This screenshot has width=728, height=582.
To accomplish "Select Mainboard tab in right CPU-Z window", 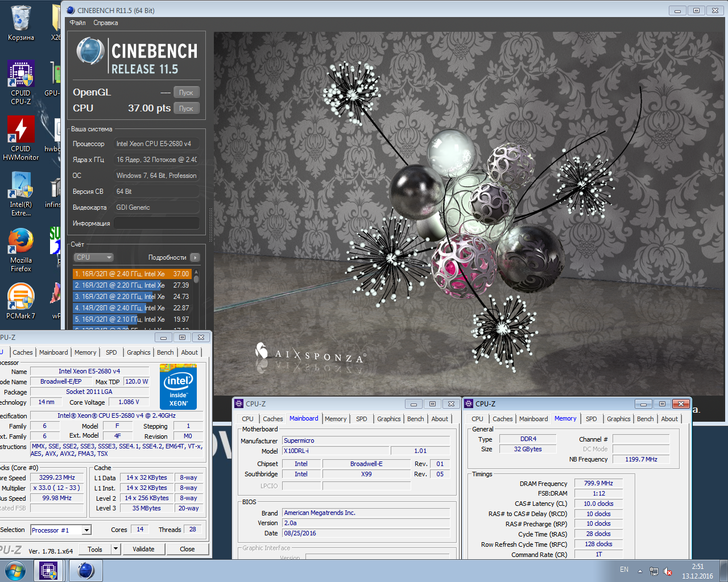I will point(533,419).
